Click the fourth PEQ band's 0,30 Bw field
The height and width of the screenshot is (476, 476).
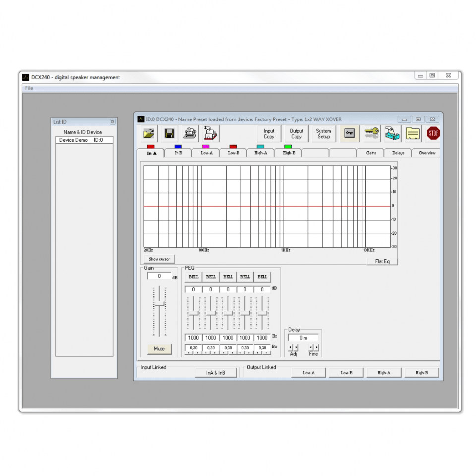click(x=245, y=348)
